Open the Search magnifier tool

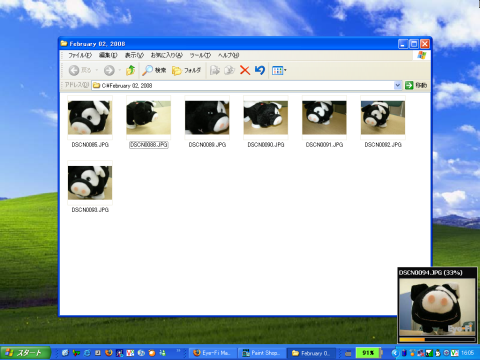pos(154,70)
